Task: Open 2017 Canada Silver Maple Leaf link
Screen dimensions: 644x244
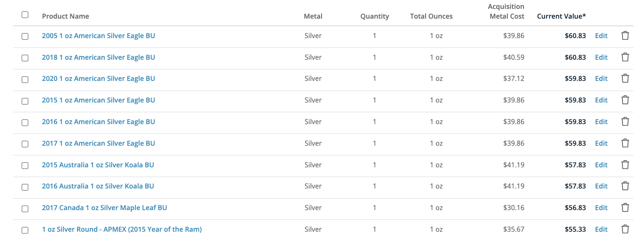Action: point(105,208)
